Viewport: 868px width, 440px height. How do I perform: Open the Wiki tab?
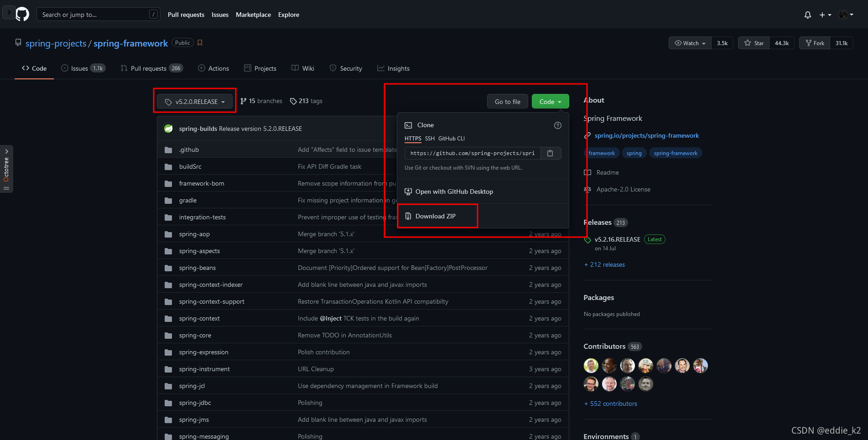303,68
